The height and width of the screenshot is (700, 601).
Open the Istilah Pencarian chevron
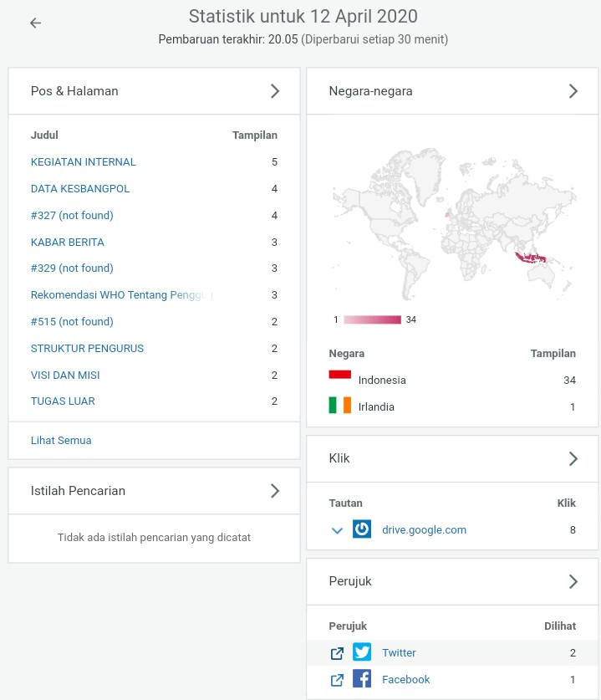pyautogui.click(x=275, y=491)
